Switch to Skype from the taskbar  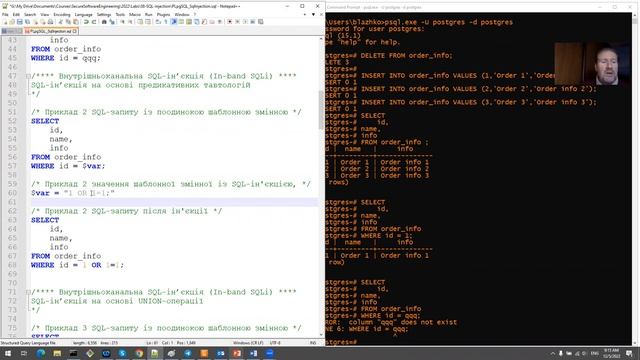(122, 353)
